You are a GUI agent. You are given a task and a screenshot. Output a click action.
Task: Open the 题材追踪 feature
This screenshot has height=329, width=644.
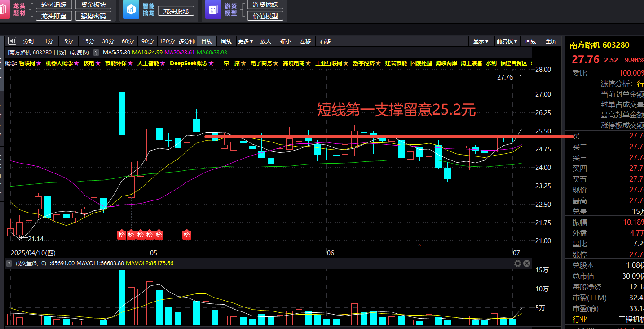point(54,4)
